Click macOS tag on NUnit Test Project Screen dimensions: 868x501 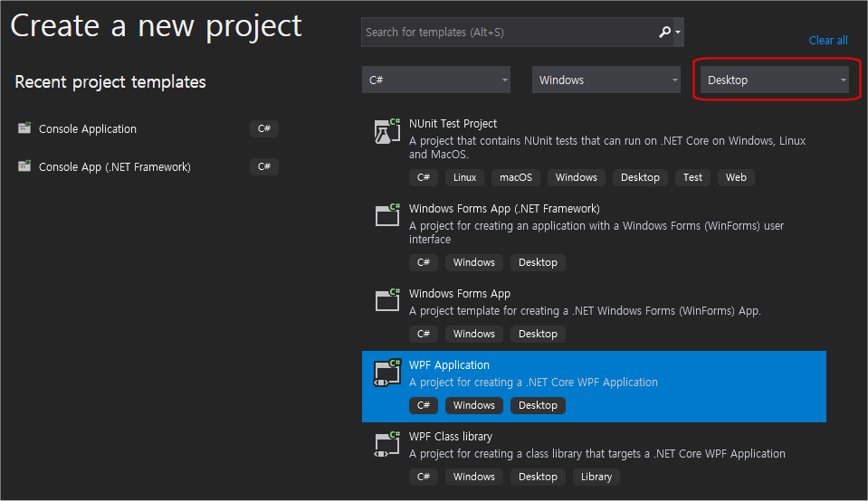(516, 177)
